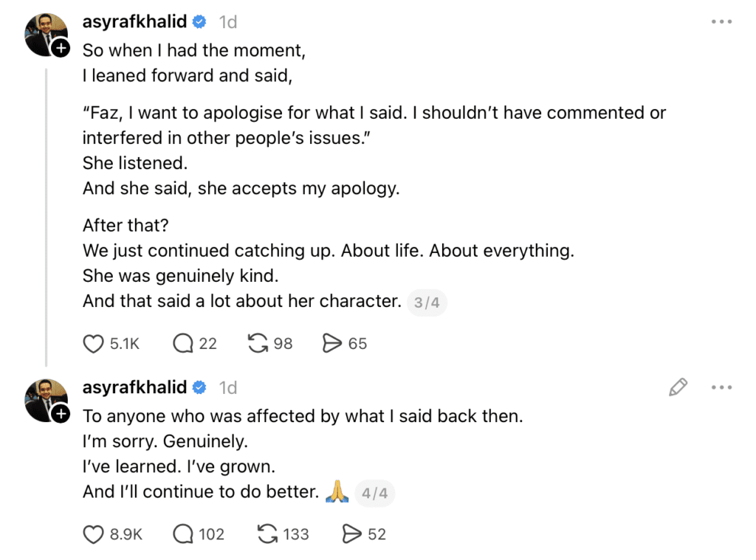
Task: Like the 3/4 post with 5.1K likes
Action: (x=93, y=343)
